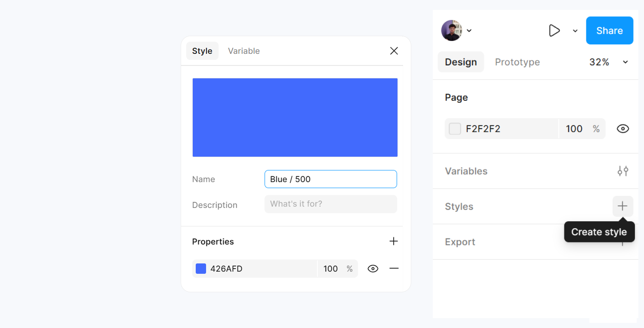Open the user avatar profile picture
Image resolution: width=644 pixels, height=328 pixels.
(x=451, y=30)
